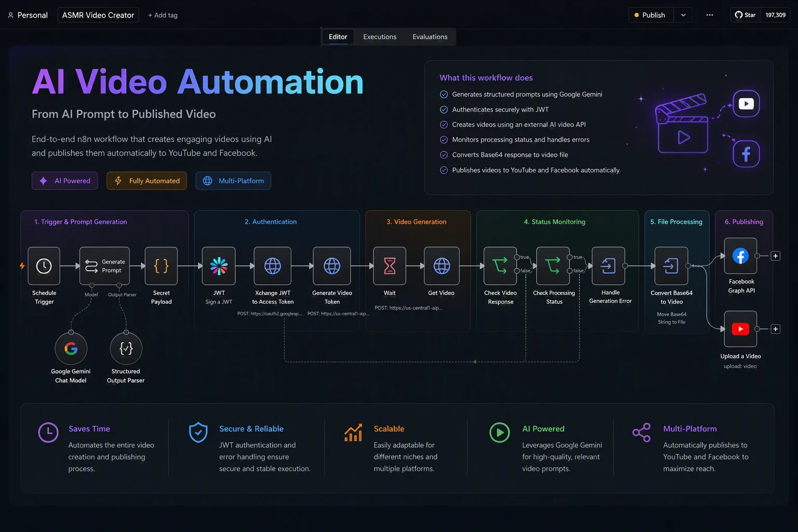Click the true output of Check Processing Status
Screen dimensions: 798x532
click(570, 257)
